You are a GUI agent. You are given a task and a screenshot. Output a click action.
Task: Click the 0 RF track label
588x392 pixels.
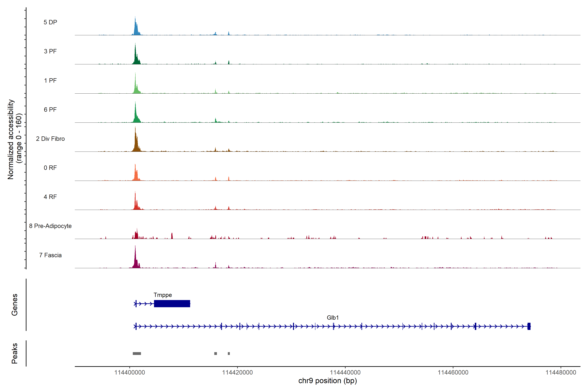pos(50,168)
